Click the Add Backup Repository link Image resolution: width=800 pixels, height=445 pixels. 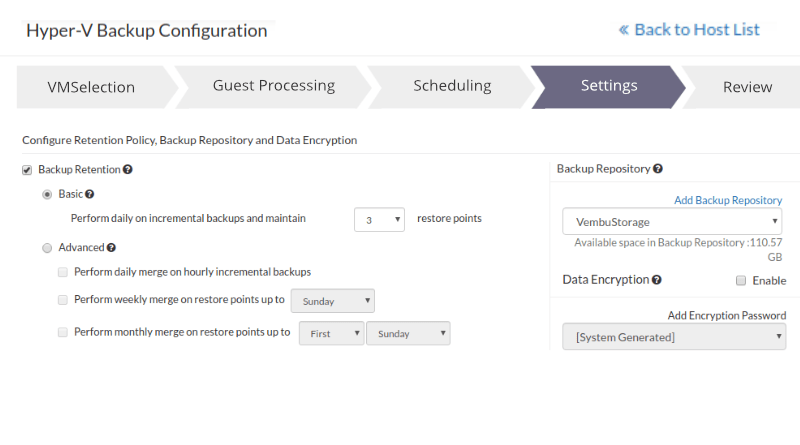point(728,200)
